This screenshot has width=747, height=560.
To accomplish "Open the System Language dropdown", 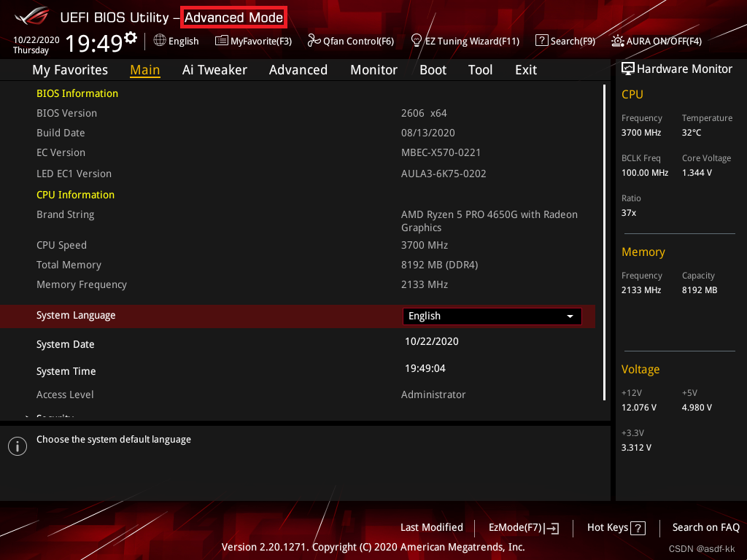I will (x=492, y=316).
